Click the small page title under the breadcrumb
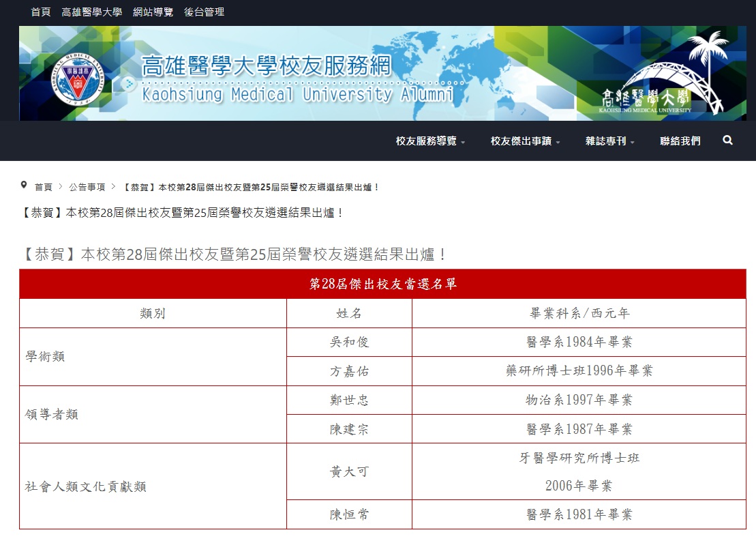756x541 pixels. tap(182, 212)
